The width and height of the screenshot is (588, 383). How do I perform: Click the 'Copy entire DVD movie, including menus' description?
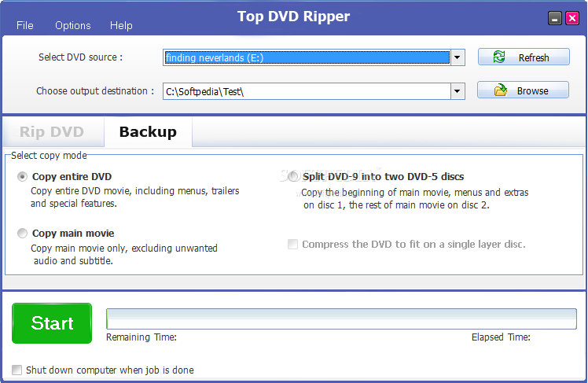tap(135, 197)
